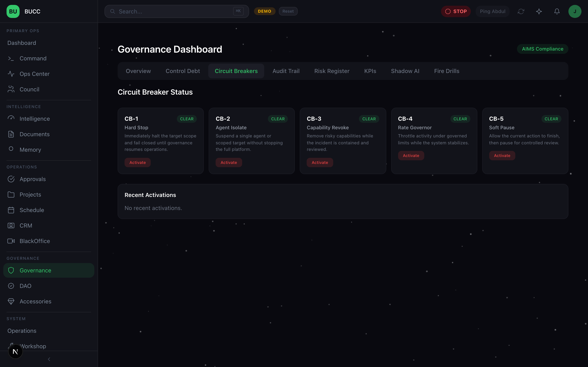Open Ops Center from sidebar
The height and width of the screenshot is (367, 588).
click(35, 74)
